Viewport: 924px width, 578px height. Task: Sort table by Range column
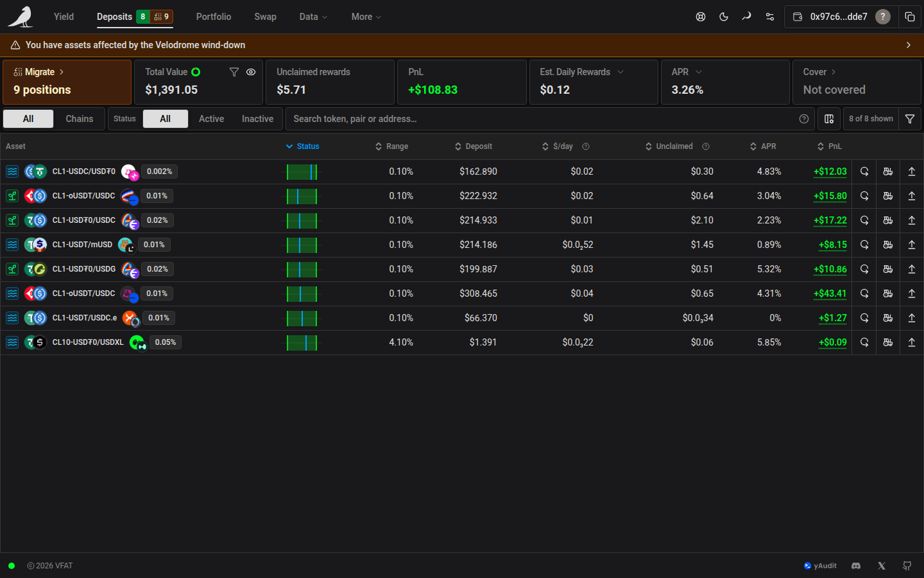[392, 146]
